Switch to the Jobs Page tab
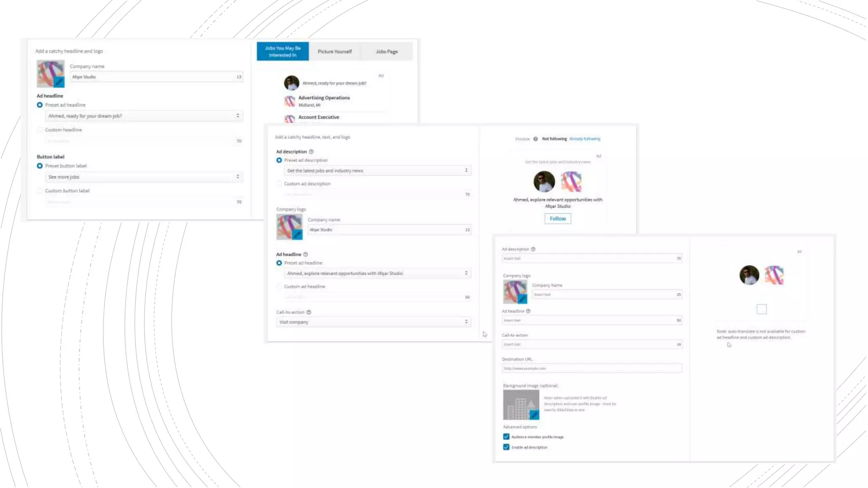 tap(386, 52)
